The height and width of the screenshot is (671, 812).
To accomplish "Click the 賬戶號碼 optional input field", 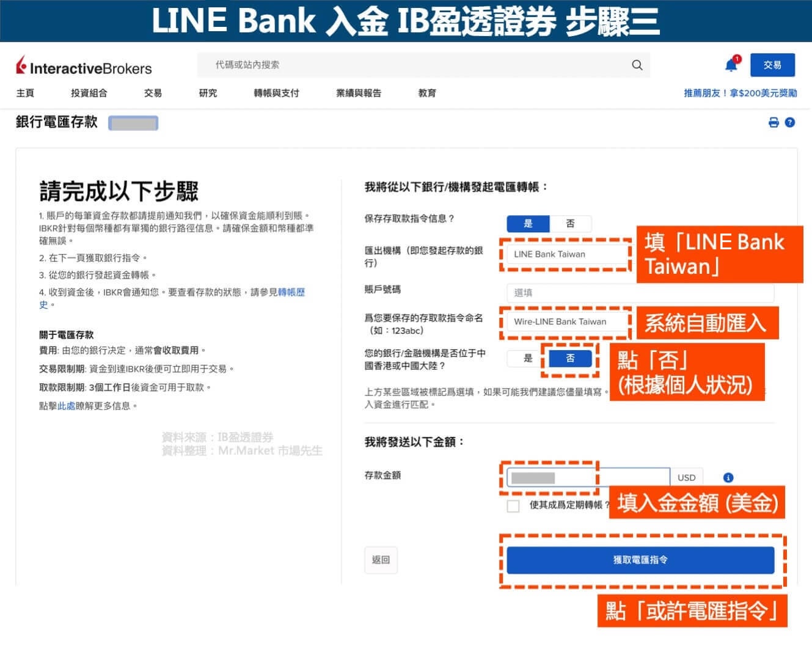I will (640, 293).
